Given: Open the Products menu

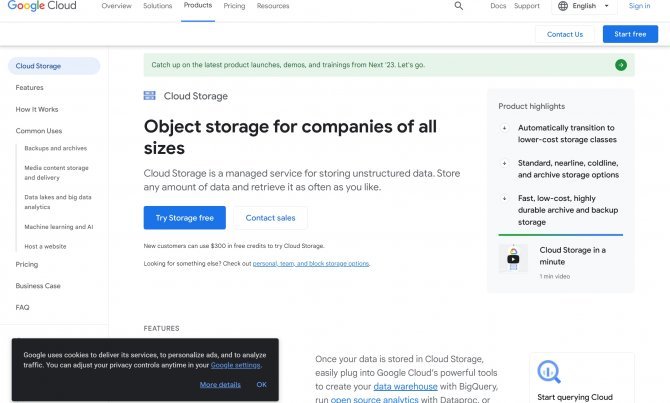Looking at the screenshot, I should click(x=198, y=6).
